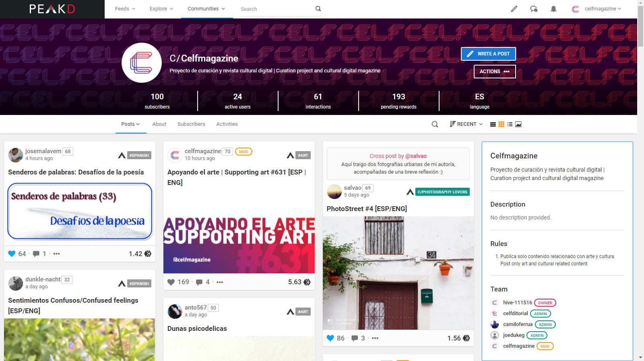The width and height of the screenshot is (644, 361).
Task: Open community posts search icon
Action: click(435, 124)
